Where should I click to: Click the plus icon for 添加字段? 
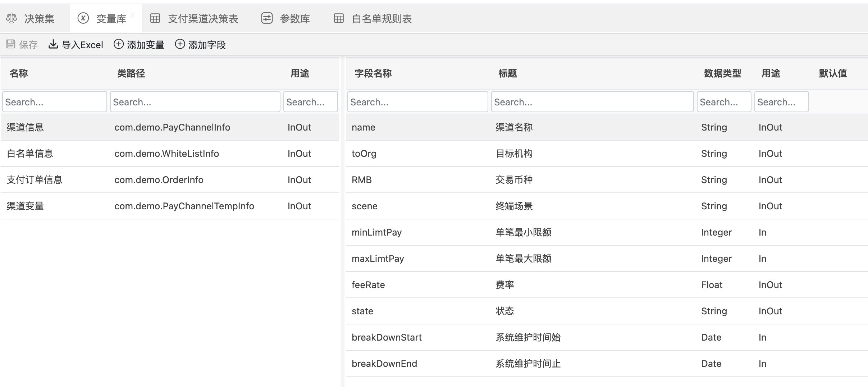click(x=180, y=44)
